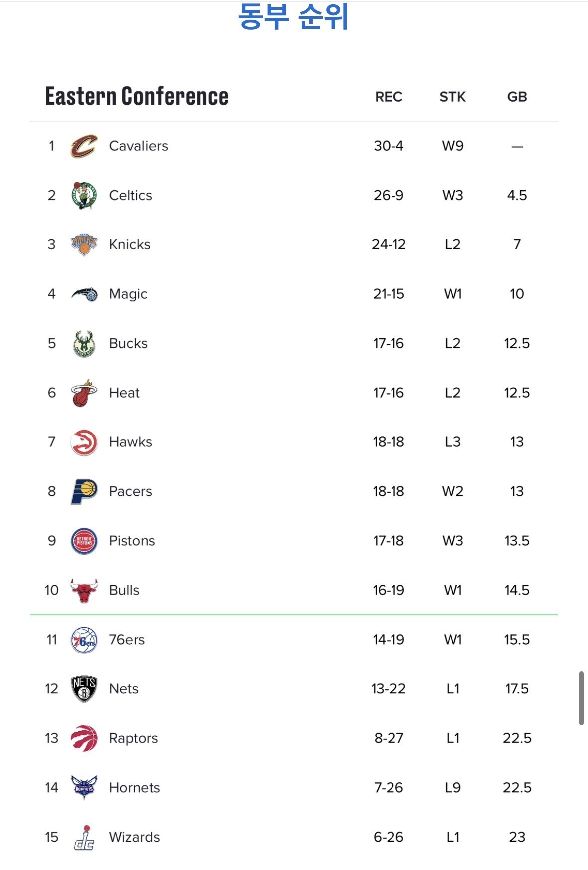Open the 76ers team name link

pyautogui.click(x=127, y=640)
